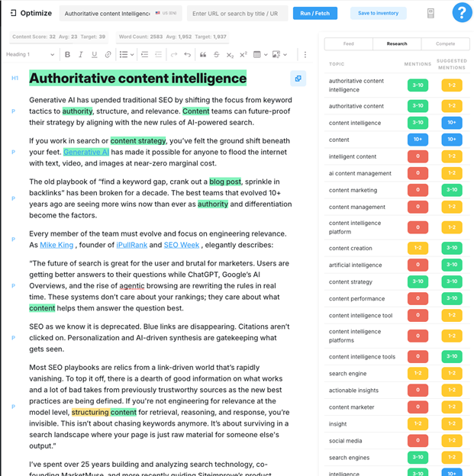The image size is (474, 476).
Task: Apply italic formatting
Action: pos(81,55)
